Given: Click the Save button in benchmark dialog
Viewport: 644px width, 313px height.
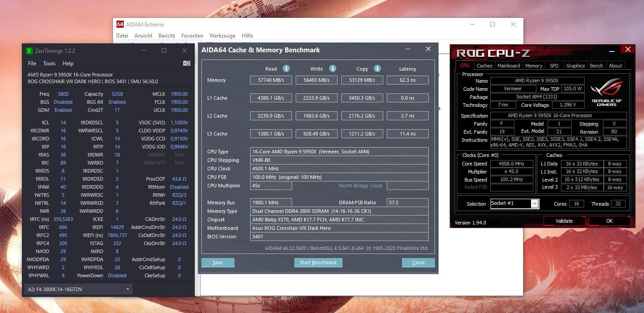Looking at the screenshot, I should [217, 262].
